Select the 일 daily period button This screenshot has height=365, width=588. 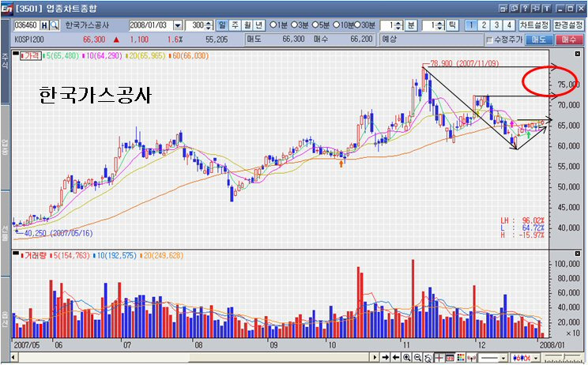222,25
